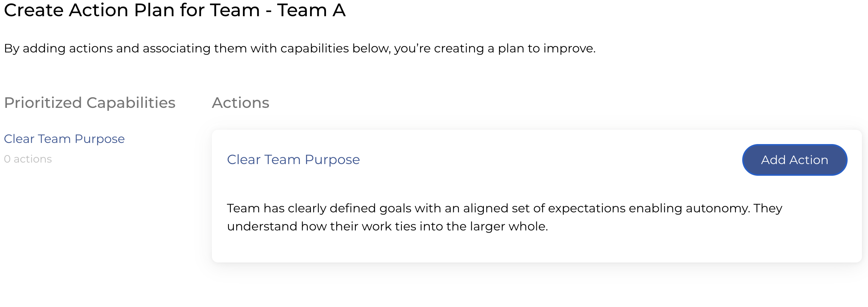Screen dimensions: 868x307
Task: Click "Team A" in the page title
Action: 311,10
